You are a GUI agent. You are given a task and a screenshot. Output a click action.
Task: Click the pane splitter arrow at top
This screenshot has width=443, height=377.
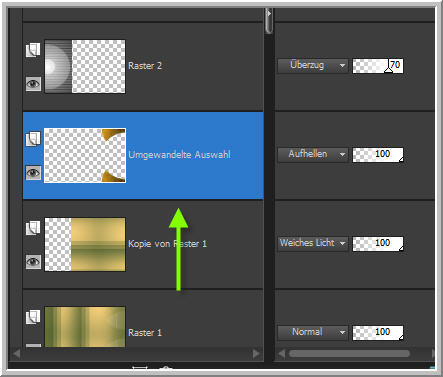click(268, 14)
